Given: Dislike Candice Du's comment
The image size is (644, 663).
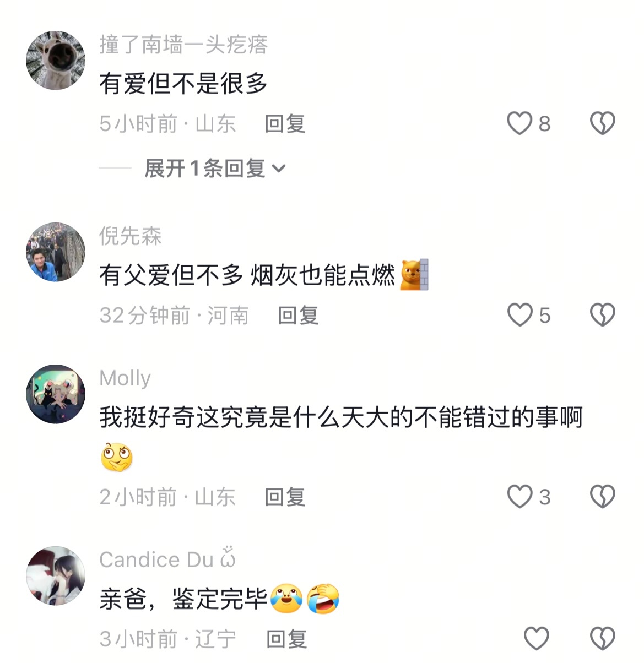Looking at the screenshot, I should pos(602,639).
